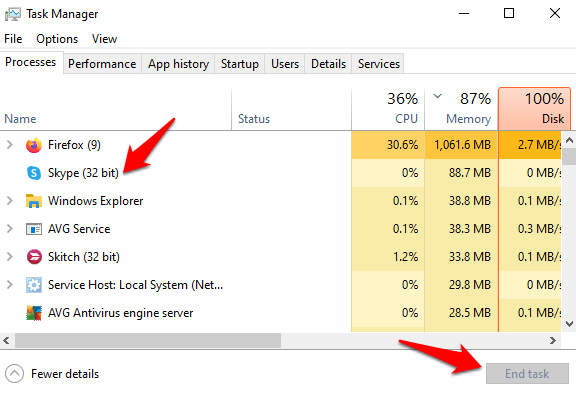Image resolution: width=576 pixels, height=394 pixels.
Task: Select AVG Antivirus engine server process name
Action: click(120, 313)
